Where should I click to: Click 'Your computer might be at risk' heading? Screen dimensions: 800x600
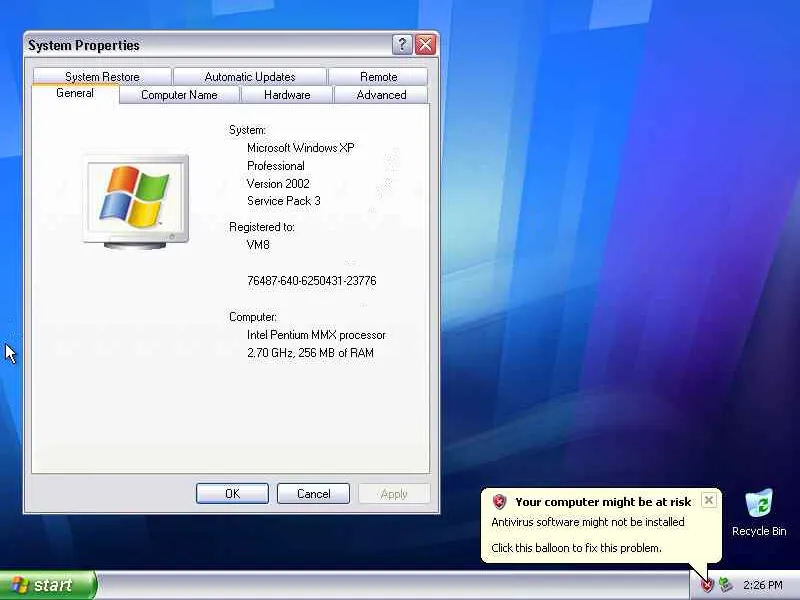pos(603,502)
